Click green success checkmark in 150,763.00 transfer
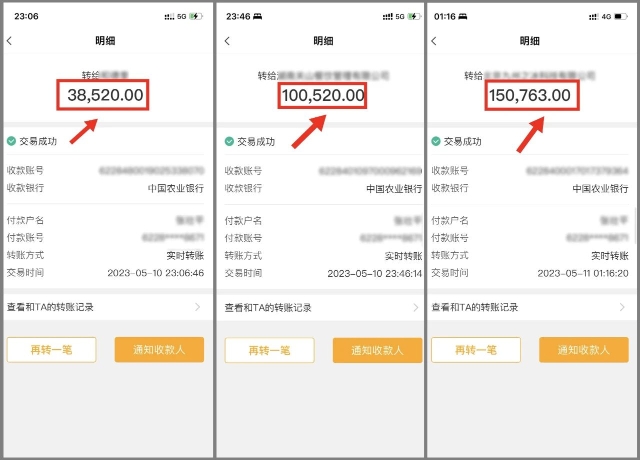The image size is (640, 460). [x=436, y=141]
